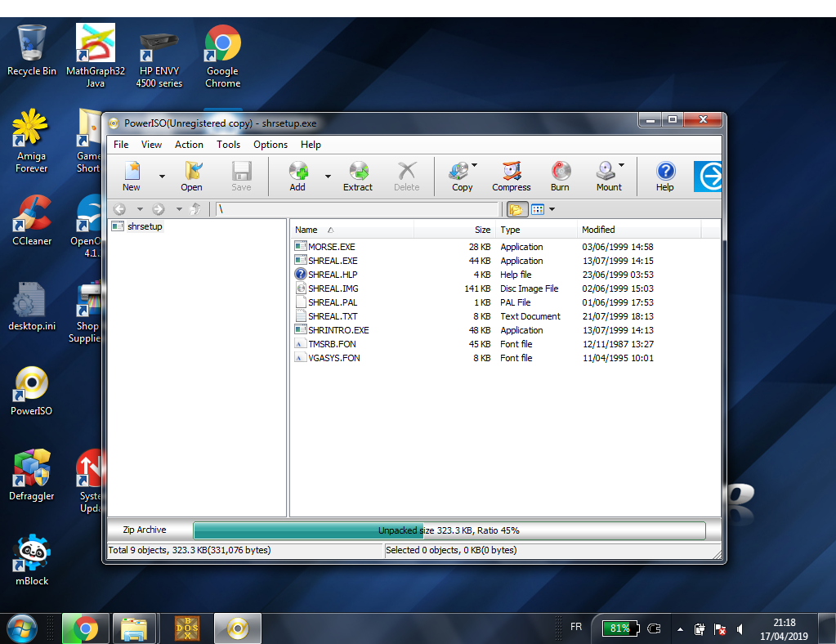The width and height of the screenshot is (836, 644).
Task: Open the New dropdown arrow
Action: pyautogui.click(x=162, y=177)
